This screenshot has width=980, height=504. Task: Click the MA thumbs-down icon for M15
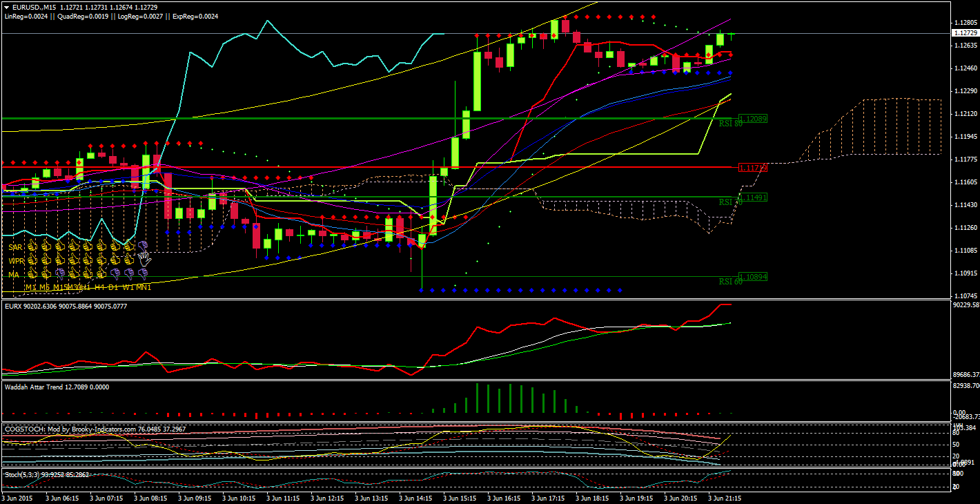(x=59, y=274)
